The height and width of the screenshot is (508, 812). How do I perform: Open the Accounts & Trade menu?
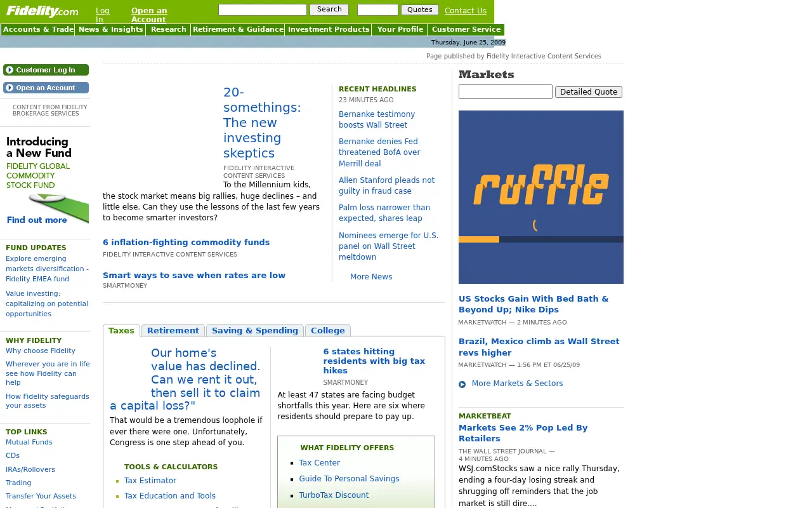point(38,30)
